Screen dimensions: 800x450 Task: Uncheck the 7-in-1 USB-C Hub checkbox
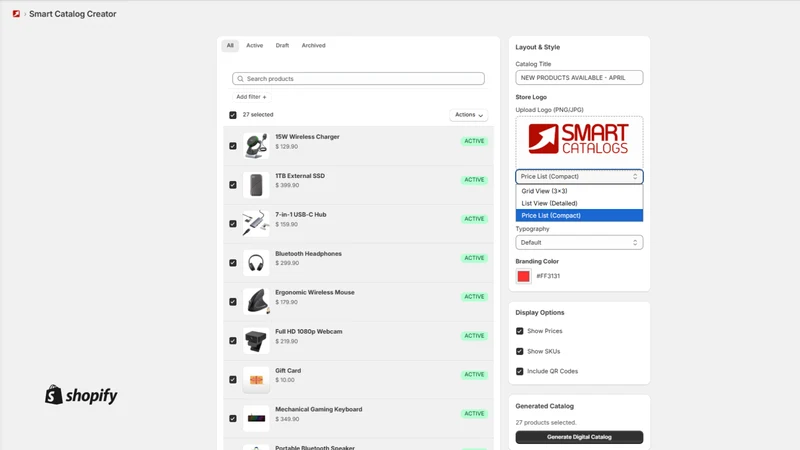233,223
